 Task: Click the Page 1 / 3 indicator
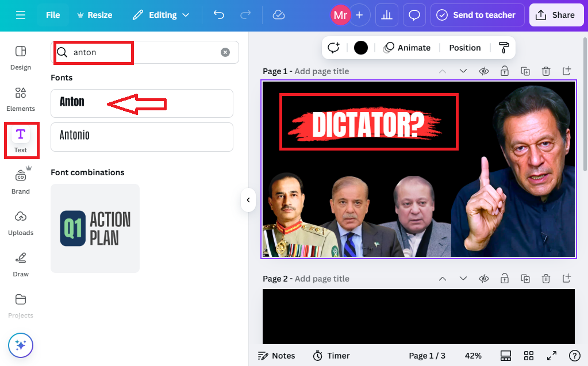click(426, 356)
